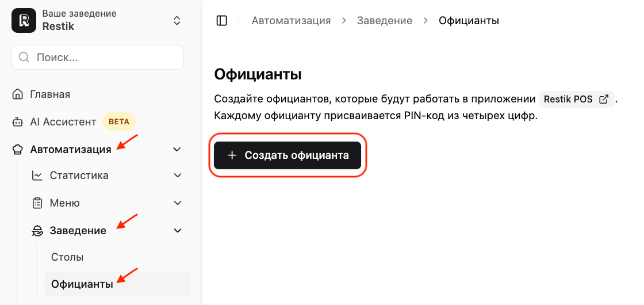This screenshot has height=305, width=644.
Task: Open the Restik POS link
Action: coord(576,100)
